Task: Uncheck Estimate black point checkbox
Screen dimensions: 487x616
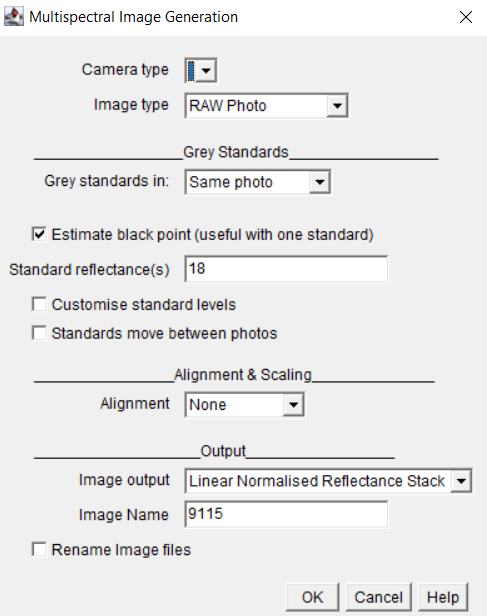Action: pos(39,234)
